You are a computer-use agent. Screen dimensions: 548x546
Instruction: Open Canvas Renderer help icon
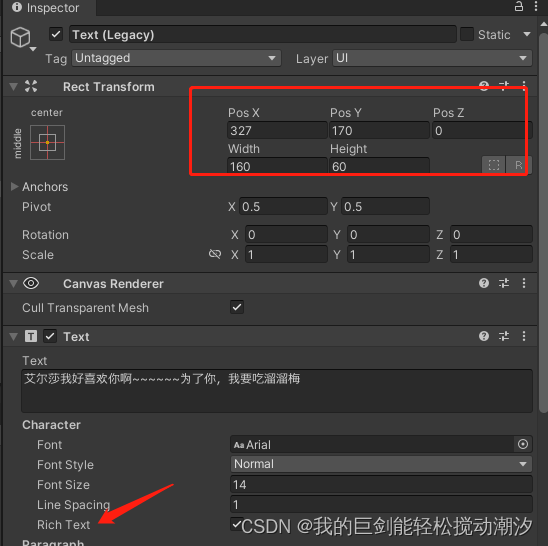484,283
